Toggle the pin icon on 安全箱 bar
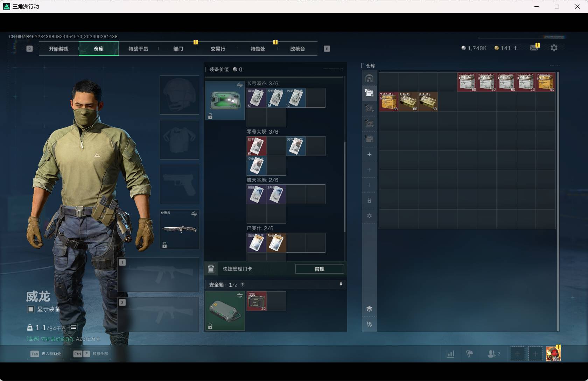 point(341,285)
